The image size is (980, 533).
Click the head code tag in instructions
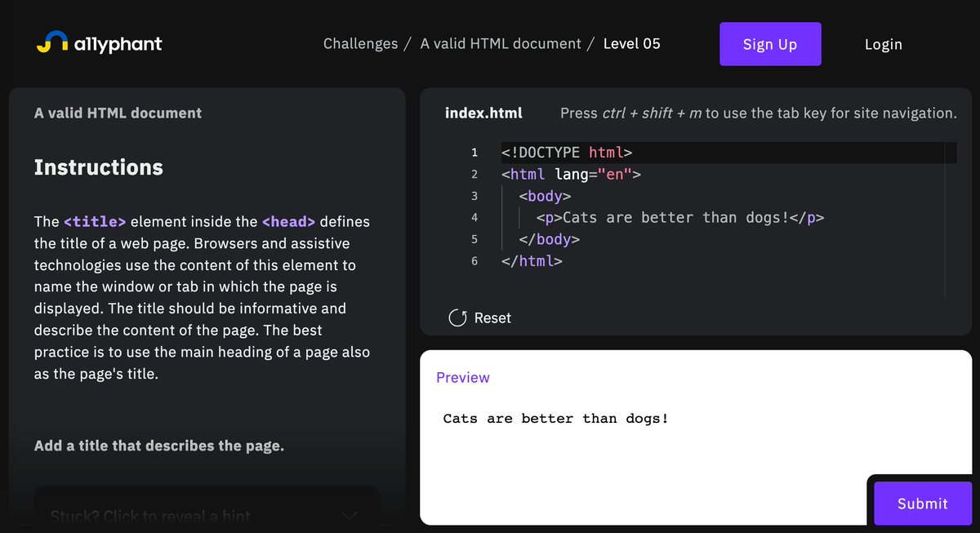(288, 222)
